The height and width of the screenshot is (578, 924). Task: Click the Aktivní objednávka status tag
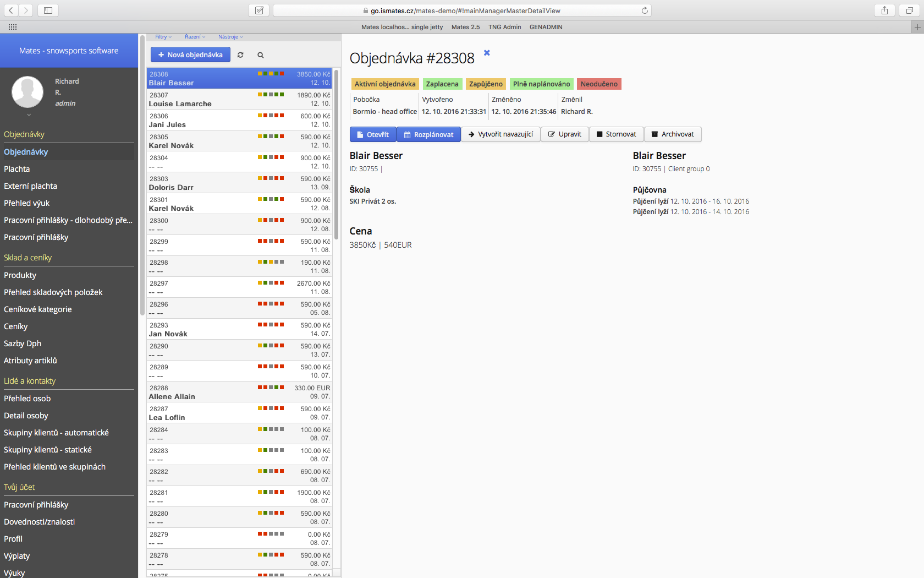(385, 84)
